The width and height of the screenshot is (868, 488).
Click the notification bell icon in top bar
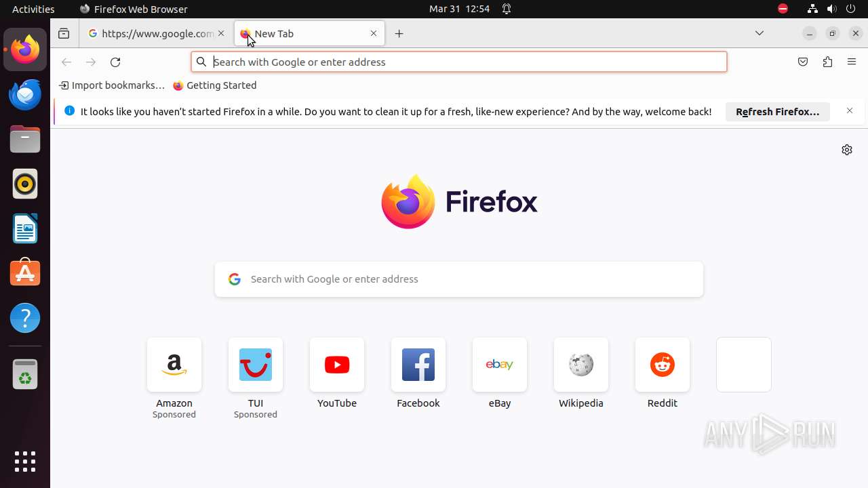[x=507, y=9]
